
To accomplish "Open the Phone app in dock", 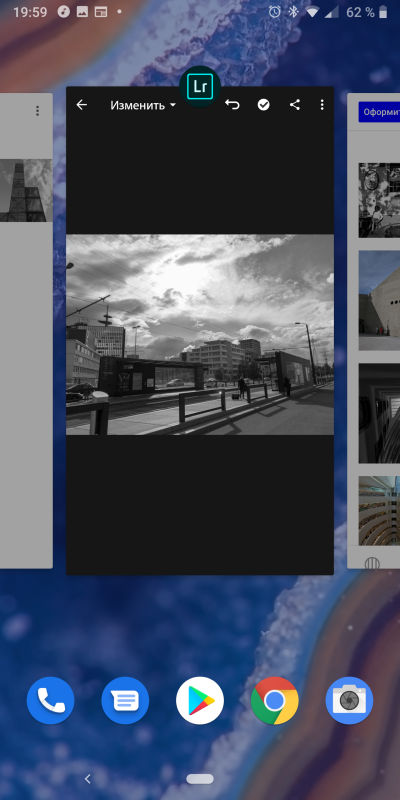I will point(51,701).
